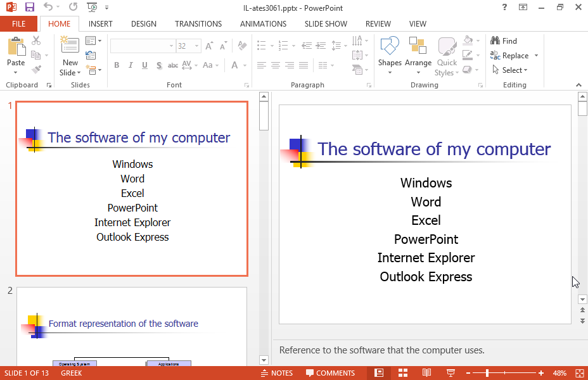Open the COMMENTS pane
Viewport: 588px width, 380px height.
tap(330, 373)
